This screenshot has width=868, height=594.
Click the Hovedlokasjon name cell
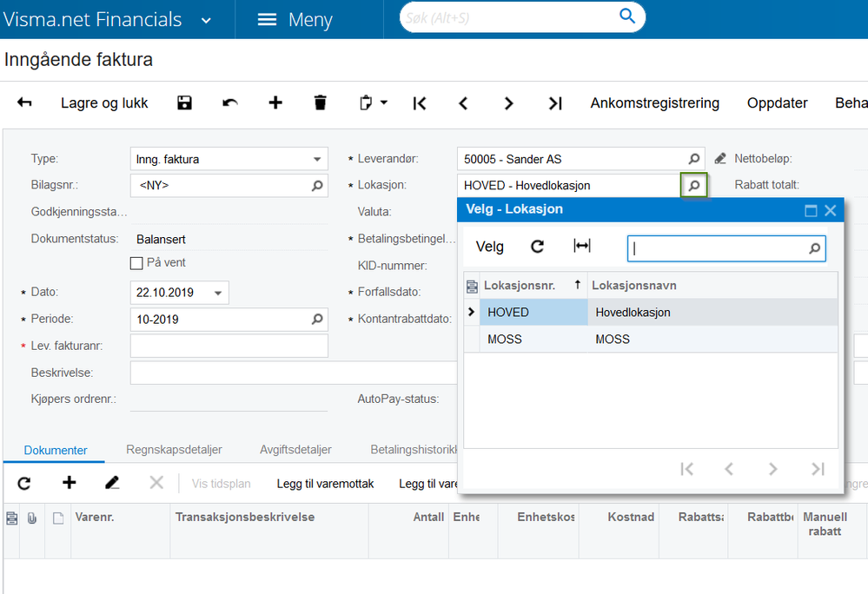[x=712, y=313]
